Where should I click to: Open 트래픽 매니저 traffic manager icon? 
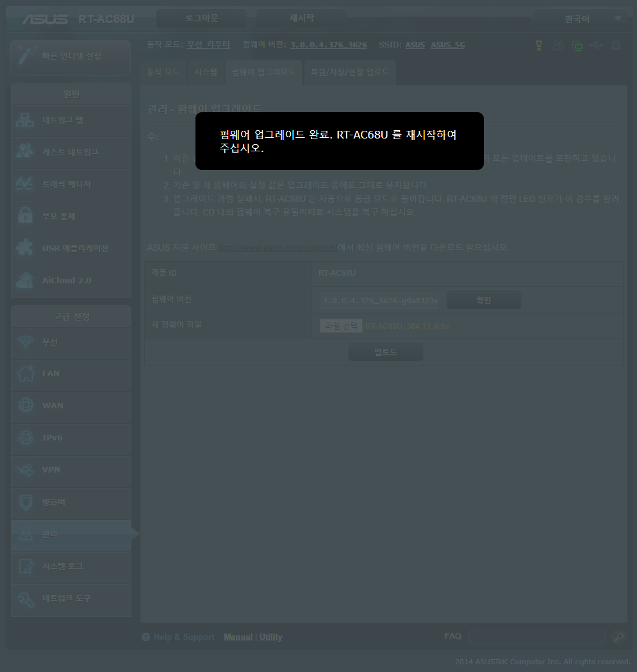pyautogui.click(x=25, y=183)
